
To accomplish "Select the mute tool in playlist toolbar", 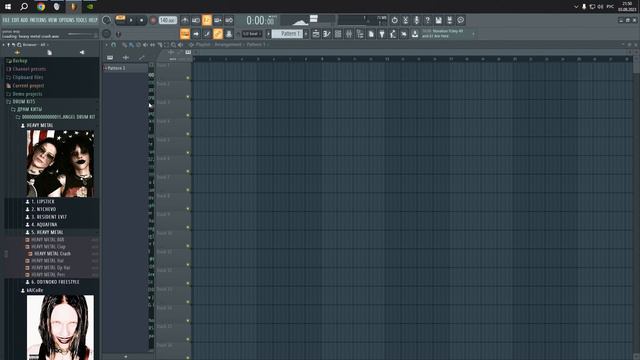I will click(x=146, y=45).
